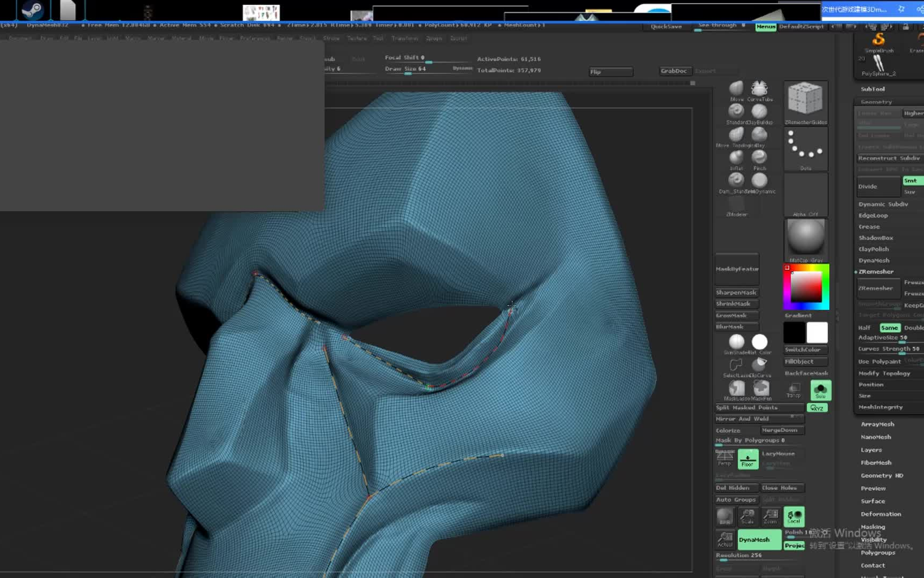Click the ZRemesher button
This screenshot has width=924, height=578.
(878, 288)
